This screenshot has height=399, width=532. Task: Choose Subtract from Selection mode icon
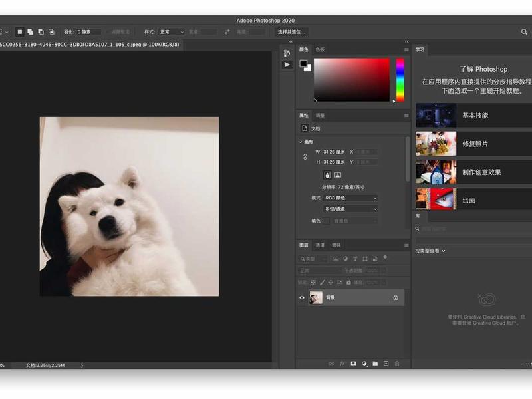click(x=41, y=32)
